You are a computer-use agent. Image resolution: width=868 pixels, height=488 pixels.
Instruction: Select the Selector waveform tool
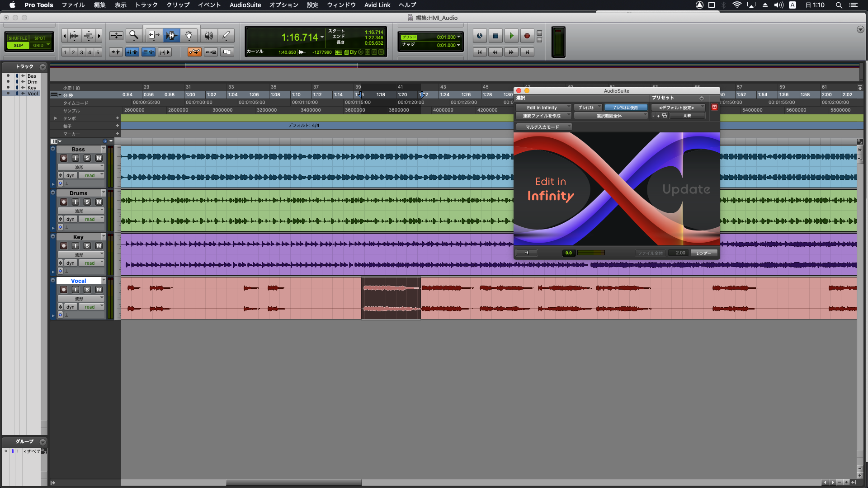click(x=171, y=35)
